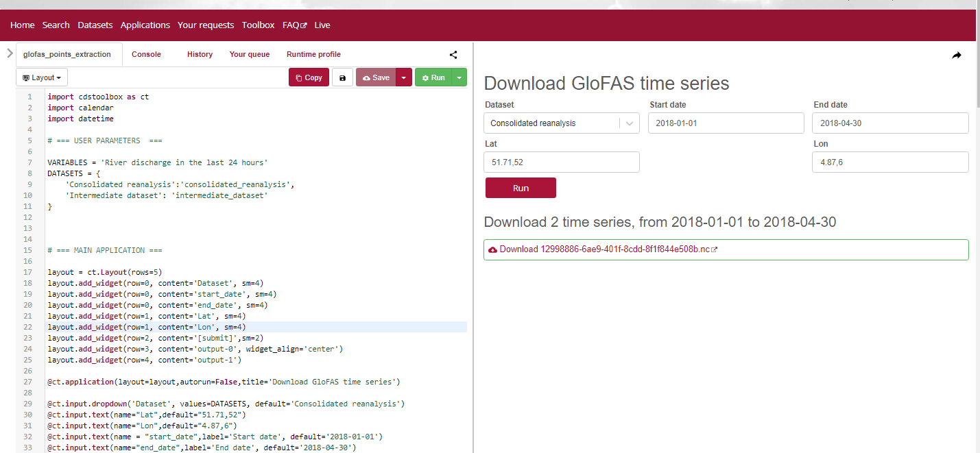The image size is (980, 453).
Task: Open Your requests in the navigation bar
Action: click(x=206, y=25)
